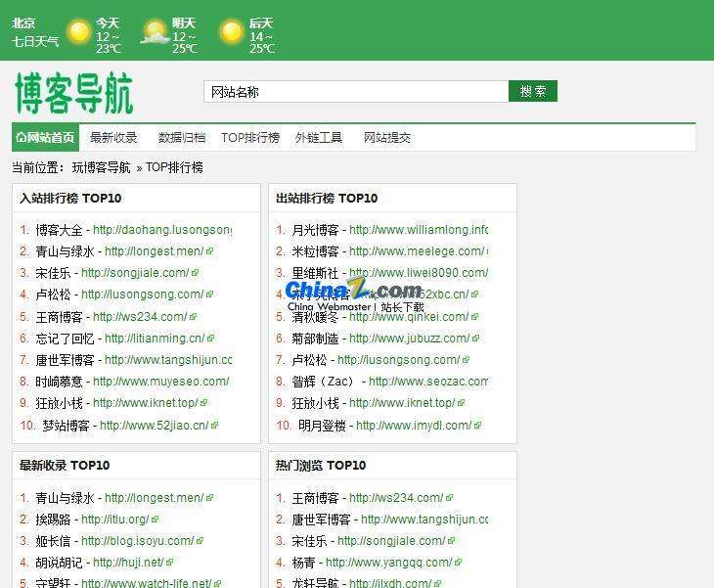
Task: Click tomorrow's partly cloudy weather icon
Action: point(155,33)
